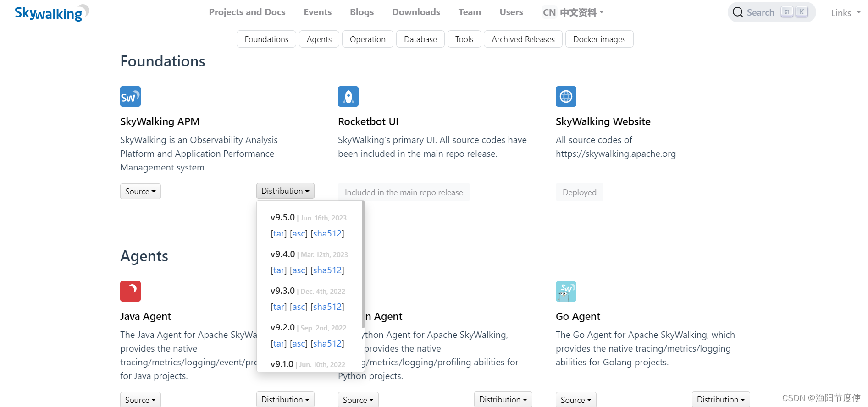Open v9.4.0 asc signature link

pos(299,270)
